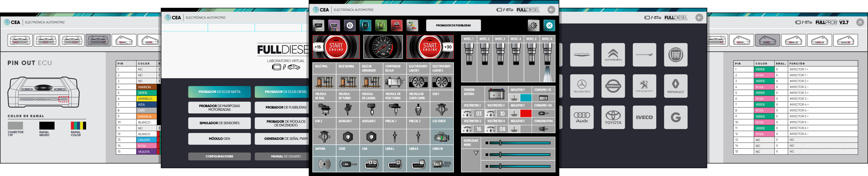The height and width of the screenshot is (176, 868).
Task: Click the CAN connector icon
Action: tap(371, 164)
